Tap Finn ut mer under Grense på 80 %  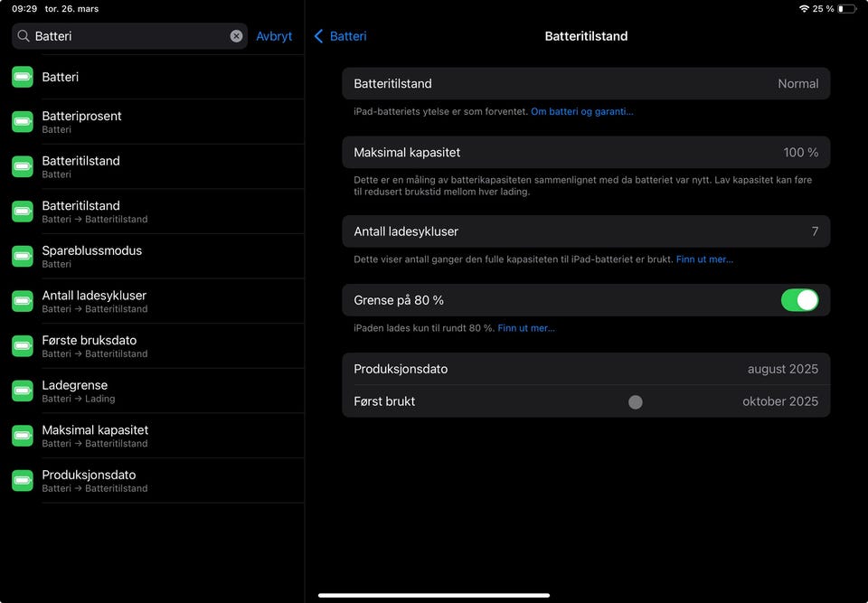(x=526, y=328)
